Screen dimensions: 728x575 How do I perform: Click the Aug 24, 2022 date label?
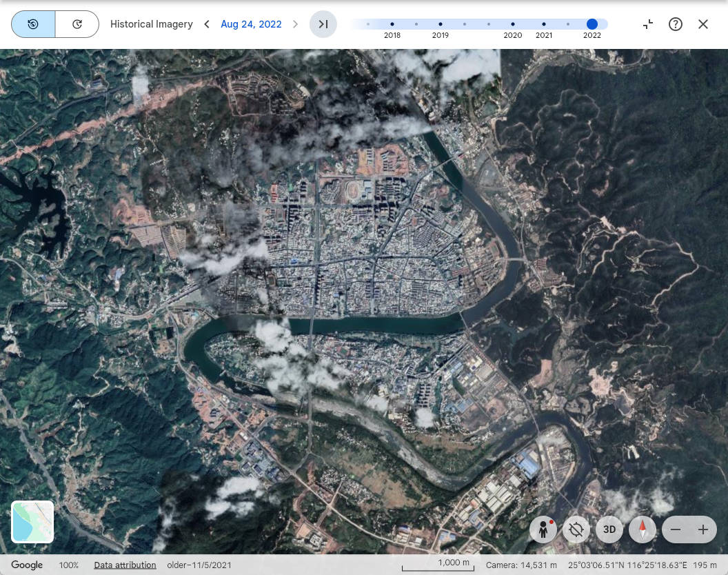point(251,24)
